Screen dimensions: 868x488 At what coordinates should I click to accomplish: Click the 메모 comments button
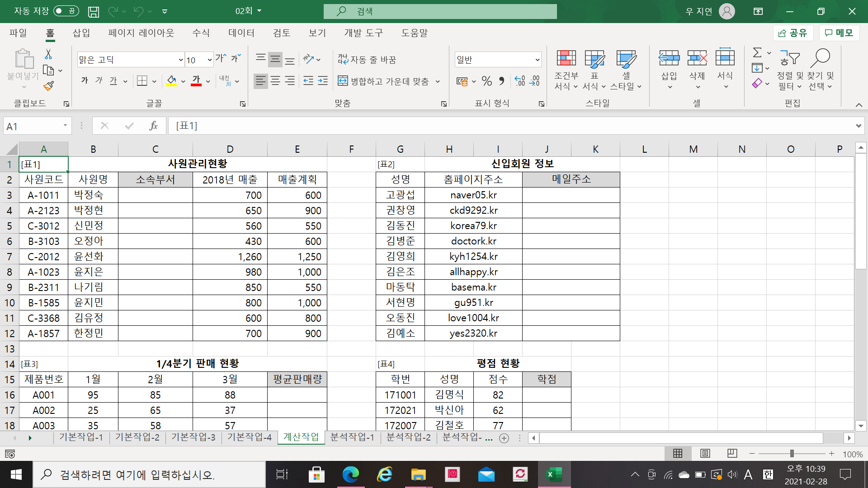839,33
